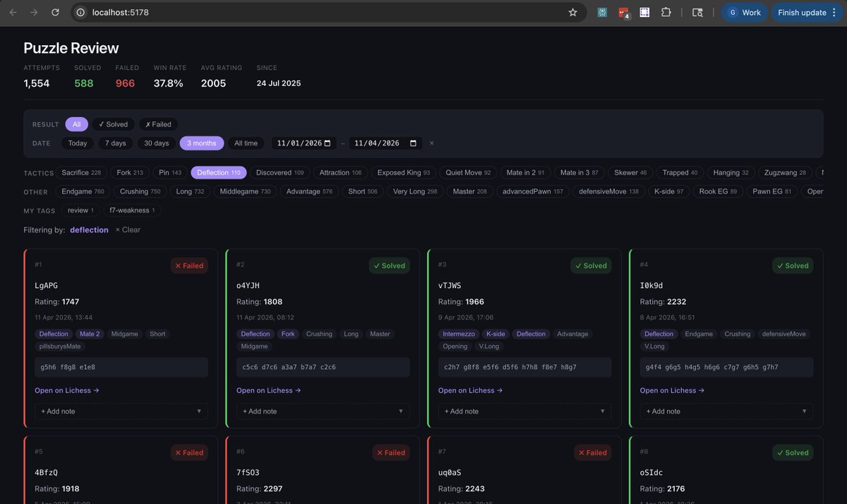Open the red extension with badge 4
The image size is (847, 504).
(x=623, y=13)
